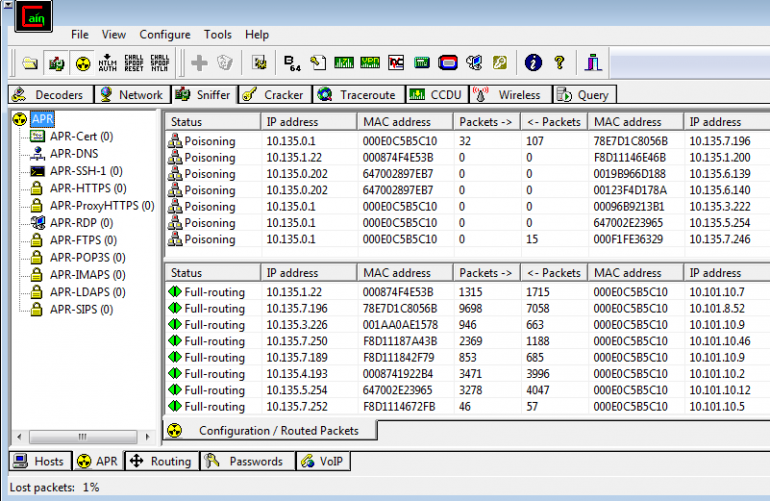Click the CHALL SPOOF RESET icon
The height and width of the screenshot is (501, 770).
(134, 63)
